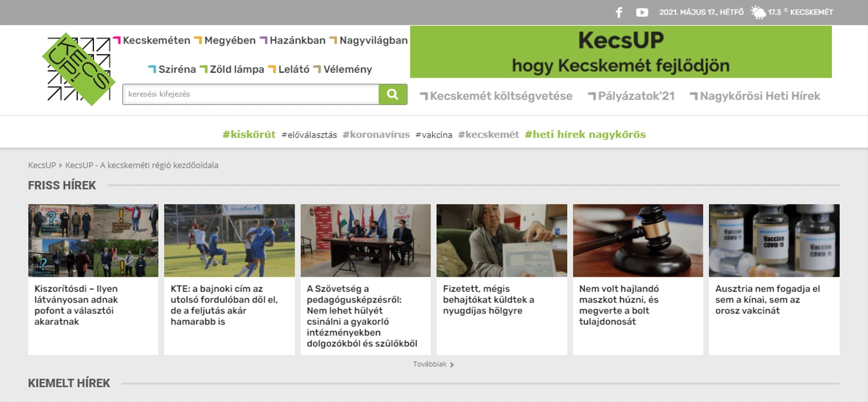Screen dimensions: 868x402
Task: Open 'A Szövetség a pedagógusképzésről' headline
Action: click(362, 316)
